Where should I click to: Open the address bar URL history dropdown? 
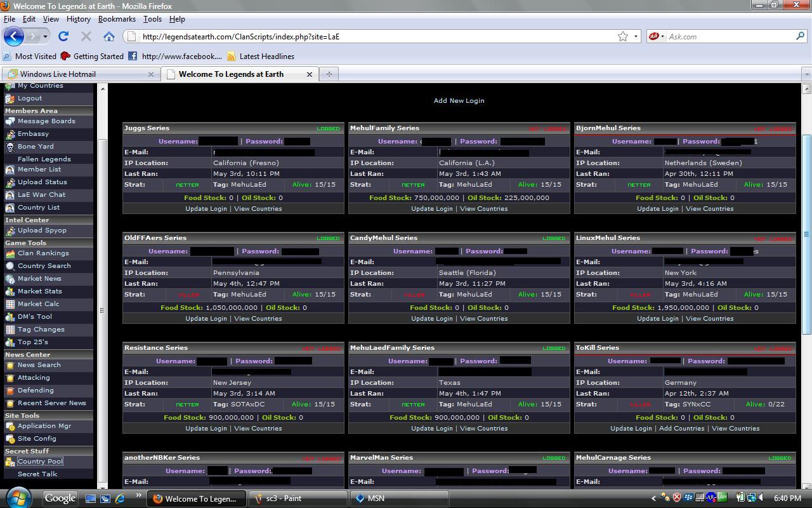(636, 36)
